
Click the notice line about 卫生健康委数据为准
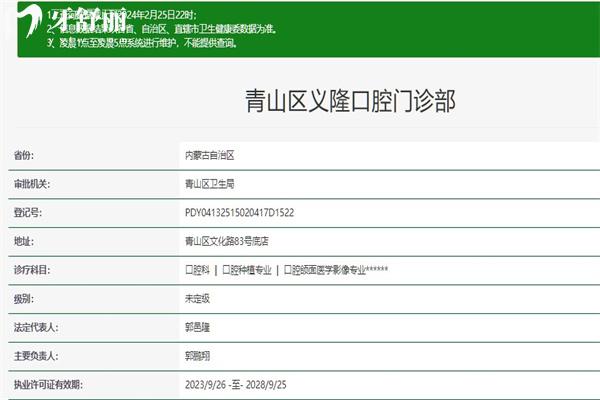pyautogui.click(x=162, y=29)
